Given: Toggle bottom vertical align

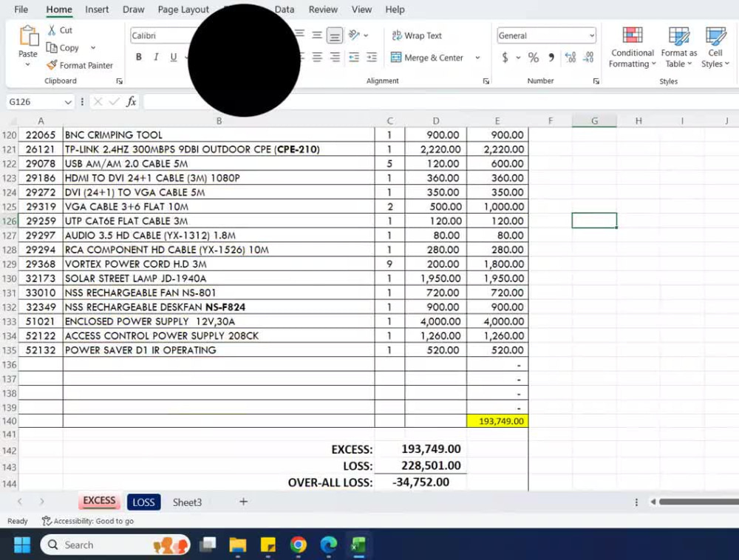Looking at the screenshot, I should pos(335,35).
